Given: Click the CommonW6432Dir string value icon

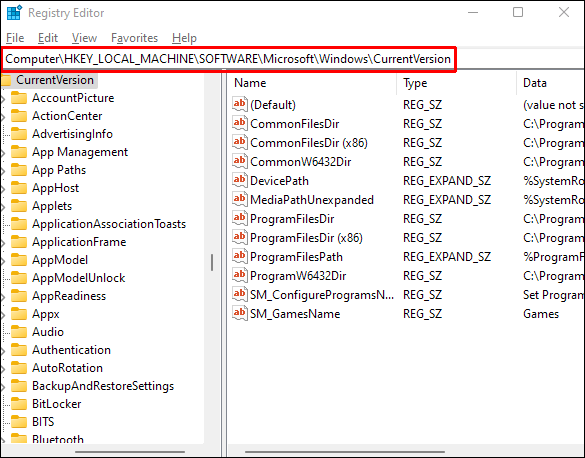Looking at the screenshot, I should (240, 161).
